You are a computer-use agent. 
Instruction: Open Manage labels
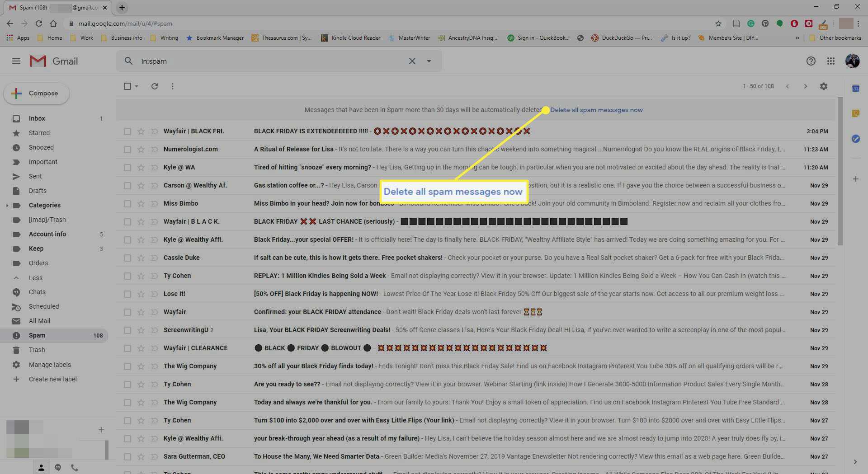(x=50, y=365)
